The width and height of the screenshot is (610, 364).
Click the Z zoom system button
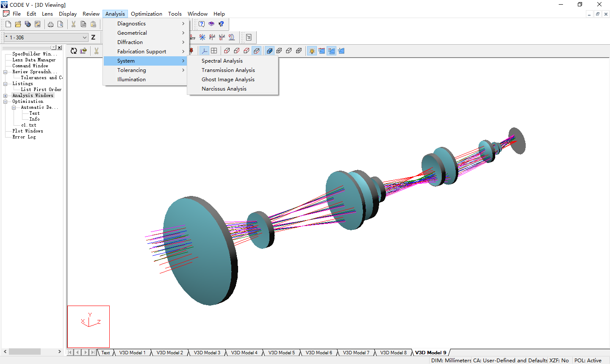pos(93,37)
